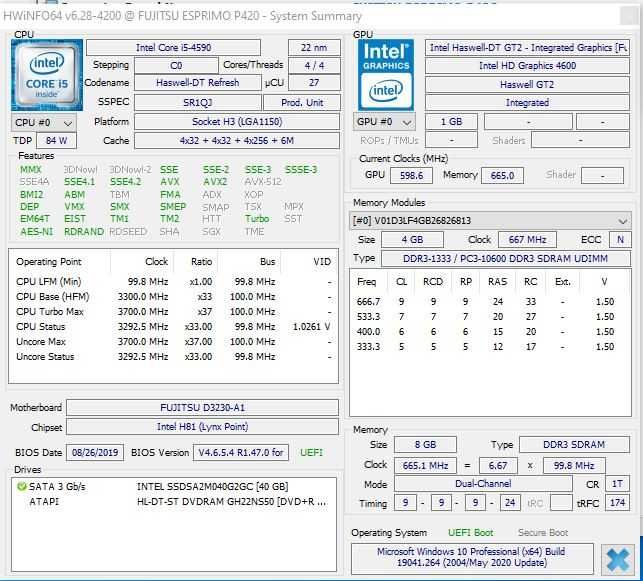The width and height of the screenshot is (643, 581).
Task: Open the GPU #0 selector dropdown
Action: (384, 122)
